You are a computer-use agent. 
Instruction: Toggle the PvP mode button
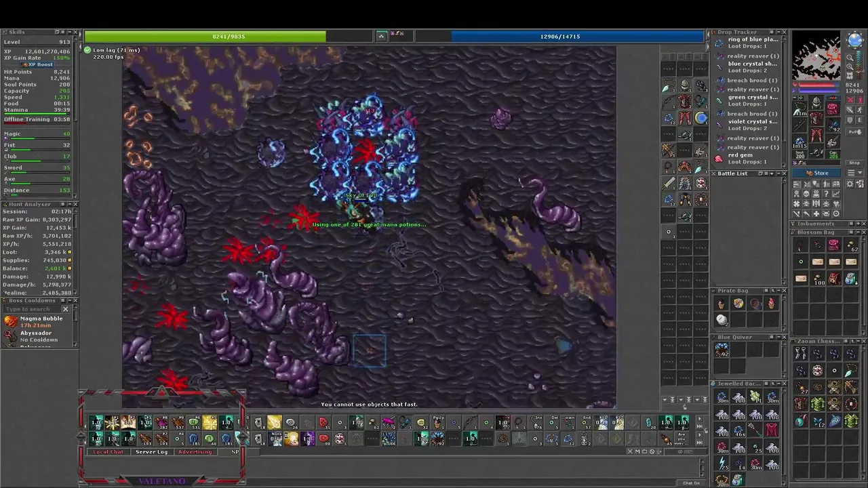[x=855, y=131]
